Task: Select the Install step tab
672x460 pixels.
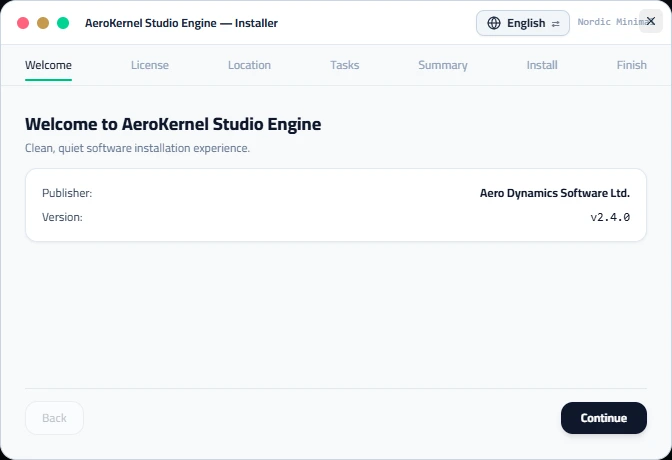Action: 542,65
